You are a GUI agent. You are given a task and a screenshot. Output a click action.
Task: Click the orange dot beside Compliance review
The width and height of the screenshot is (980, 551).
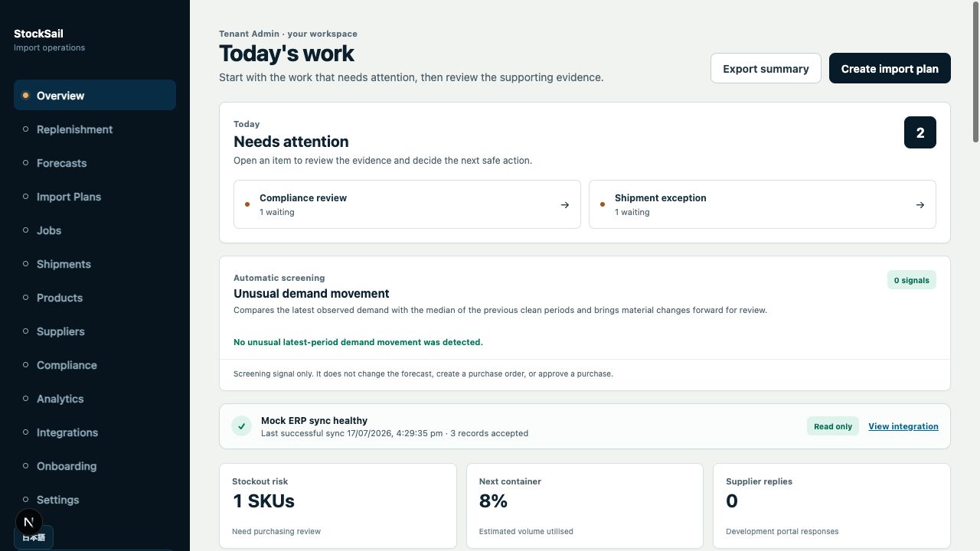[x=247, y=204]
